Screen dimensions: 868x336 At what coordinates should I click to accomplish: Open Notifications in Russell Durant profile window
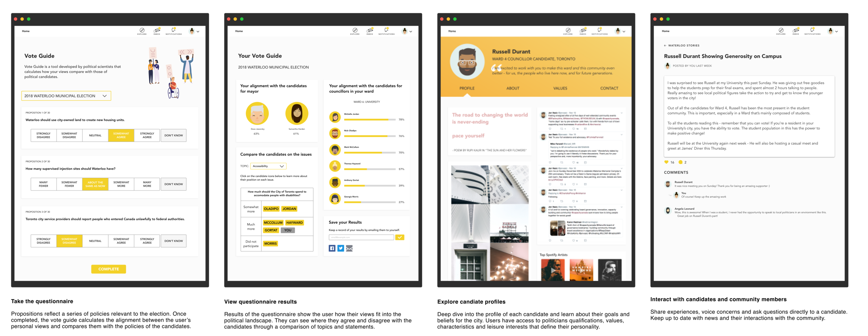[600, 31]
